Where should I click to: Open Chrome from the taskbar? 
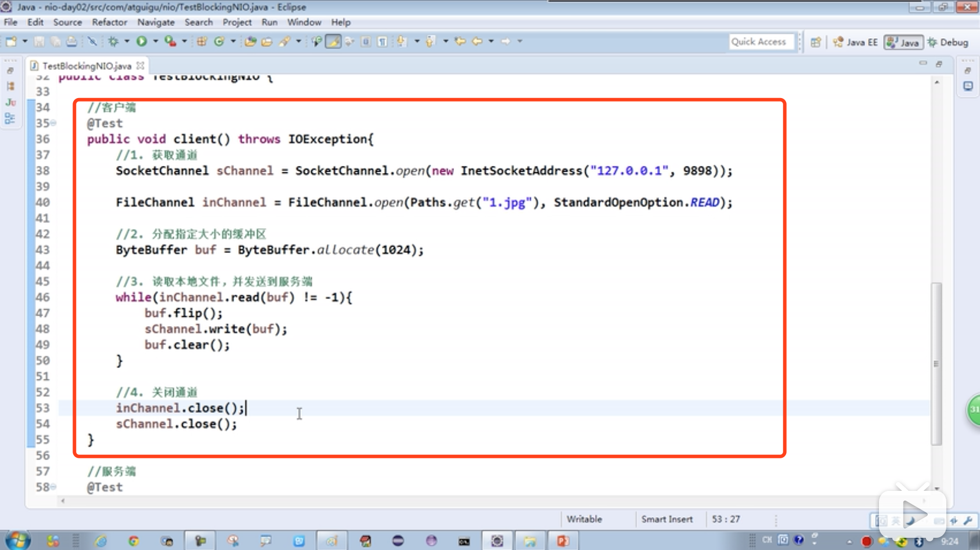(134, 541)
